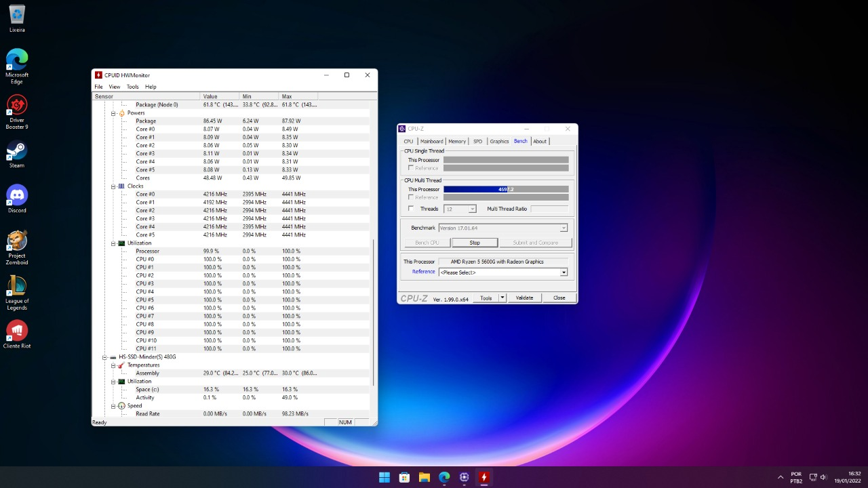Screen dimensions: 868x488
Task: Click the arrow beside the CPU-Z Tools button
Action: 502,298
